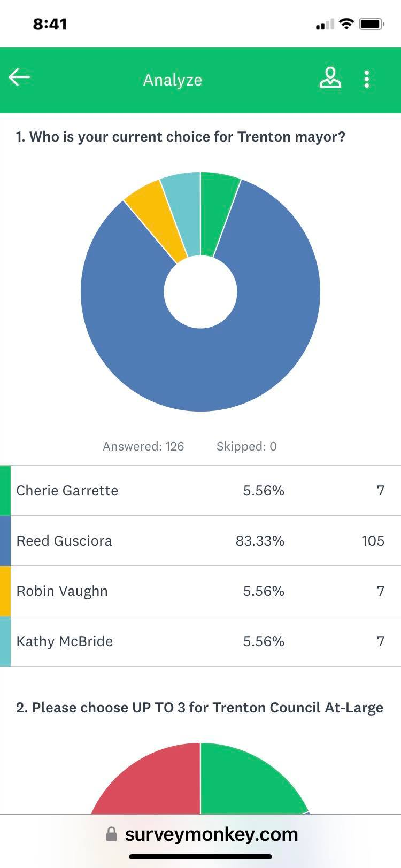Tap the Wi-Fi status icon

[x=347, y=24]
